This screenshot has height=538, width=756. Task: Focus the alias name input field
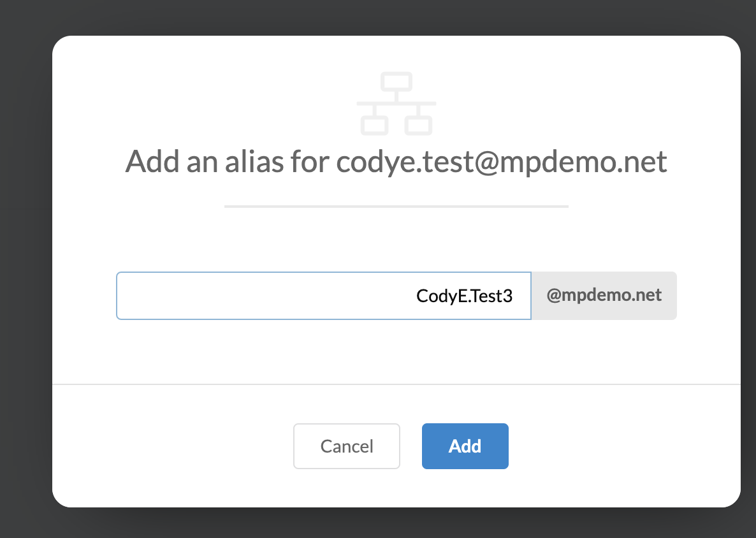pyautogui.click(x=324, y=296)
